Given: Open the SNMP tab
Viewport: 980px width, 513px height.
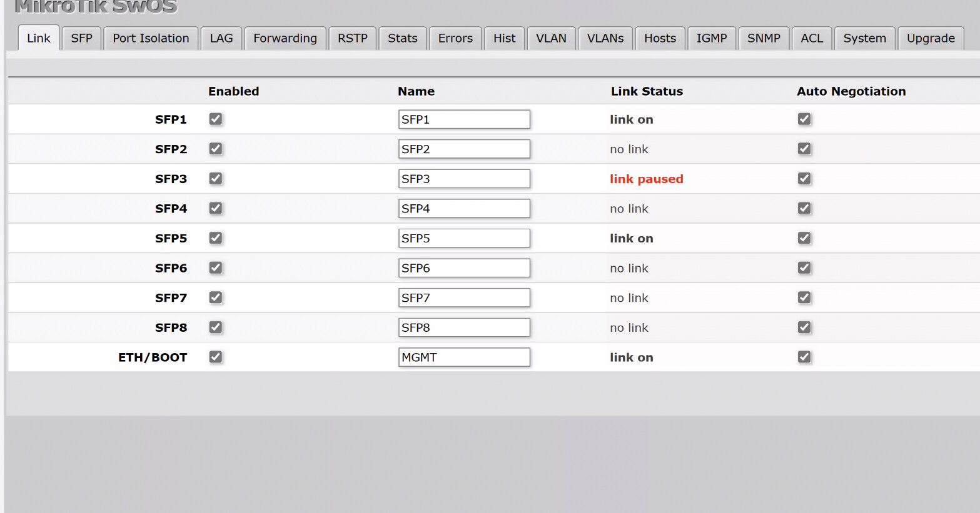Looking at the screenshot, I should click(764, 38).
